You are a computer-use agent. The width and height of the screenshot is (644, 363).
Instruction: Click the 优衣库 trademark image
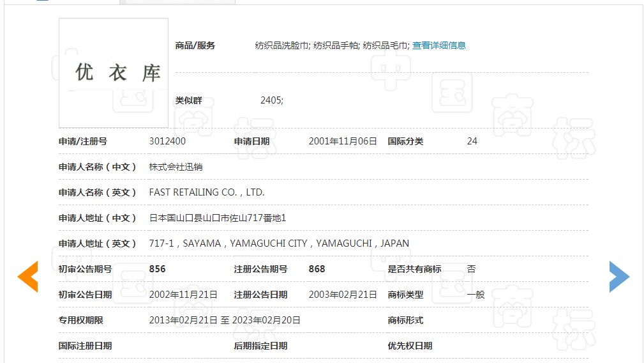(114, 73)
